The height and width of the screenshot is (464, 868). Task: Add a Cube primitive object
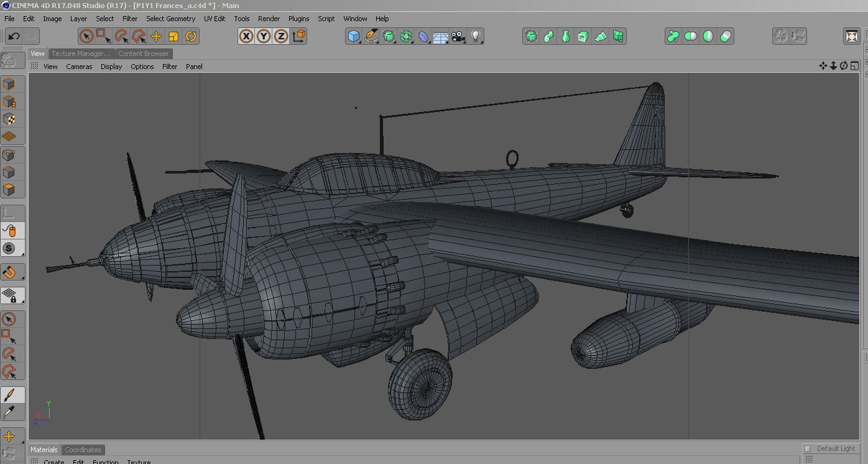354,36
